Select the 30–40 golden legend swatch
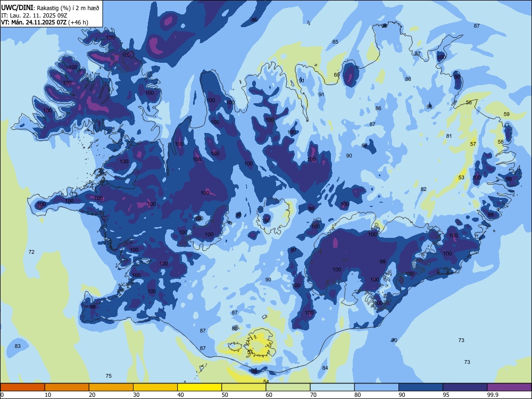Viewport: 532px width, 399px height. pyautogui.click(x=155, y=387)
